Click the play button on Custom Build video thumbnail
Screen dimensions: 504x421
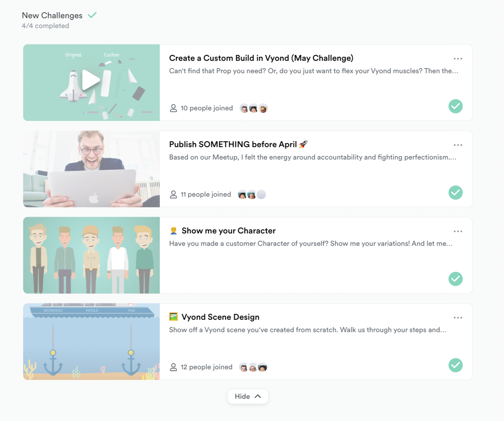91,80
